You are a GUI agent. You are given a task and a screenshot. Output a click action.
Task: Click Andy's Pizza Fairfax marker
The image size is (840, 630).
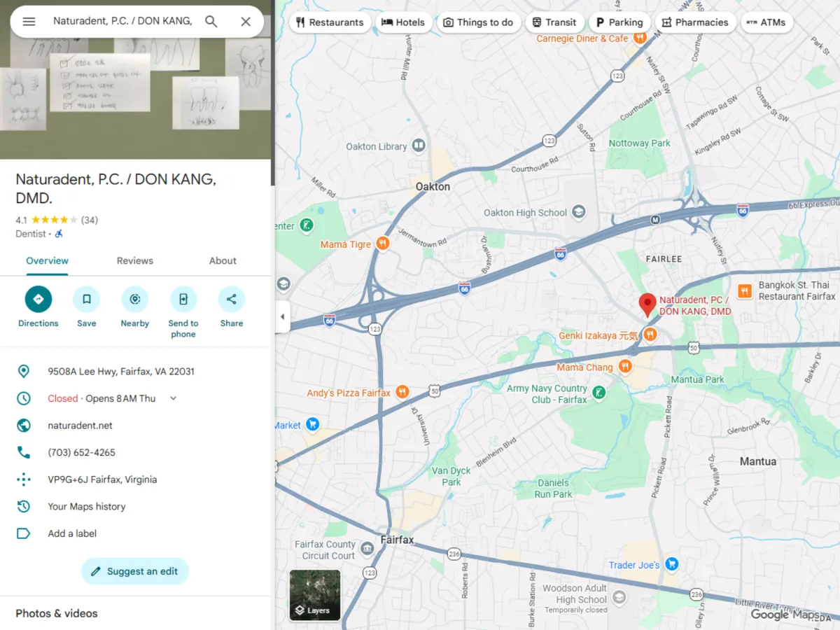coord(402,393)
